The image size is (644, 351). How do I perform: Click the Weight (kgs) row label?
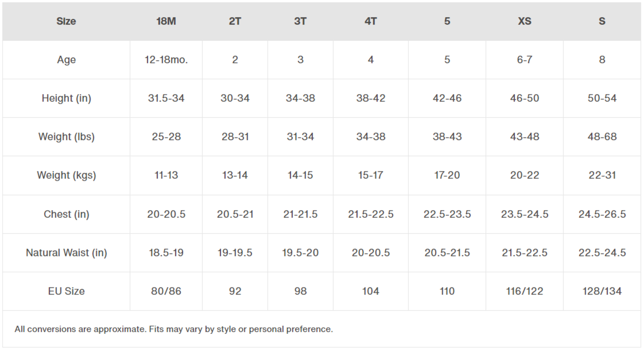point(66,175)
